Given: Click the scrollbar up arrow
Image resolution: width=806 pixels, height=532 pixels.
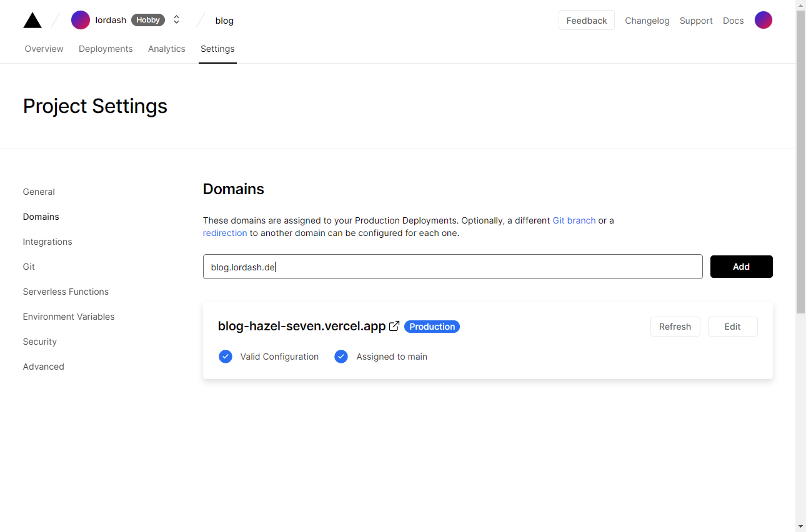Looking at the screenshot, I should [x=800, y=5].
